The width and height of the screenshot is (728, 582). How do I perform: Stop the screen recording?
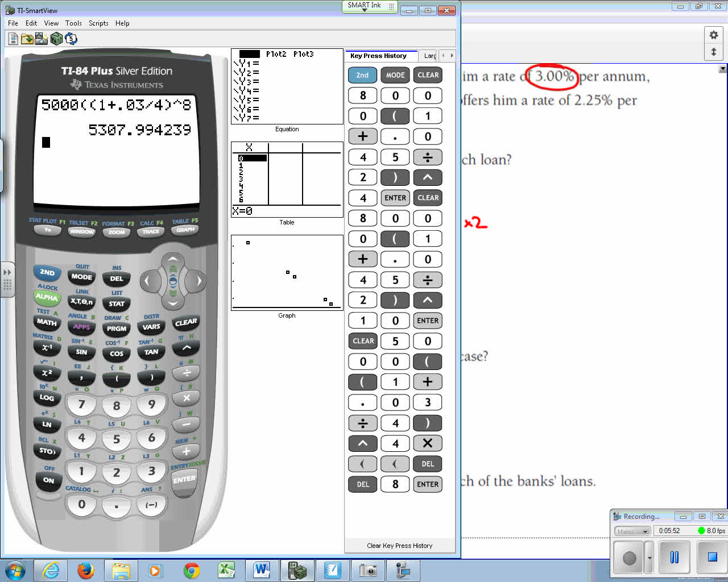click(712, 557)
